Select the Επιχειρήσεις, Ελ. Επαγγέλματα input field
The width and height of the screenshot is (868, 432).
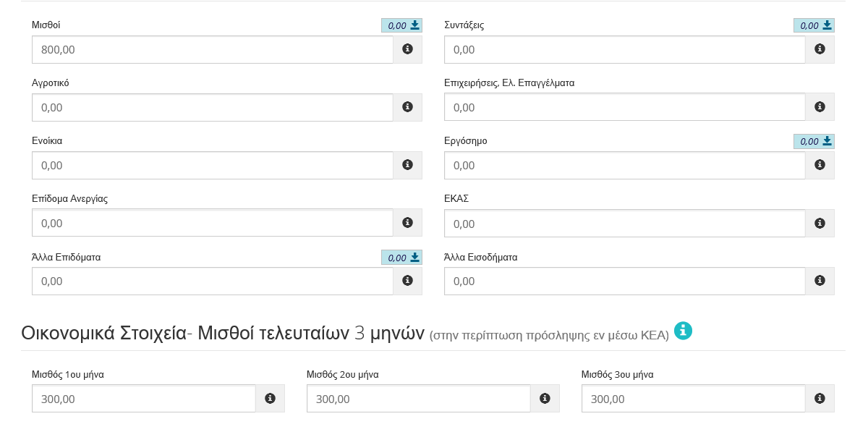point(625,107)
